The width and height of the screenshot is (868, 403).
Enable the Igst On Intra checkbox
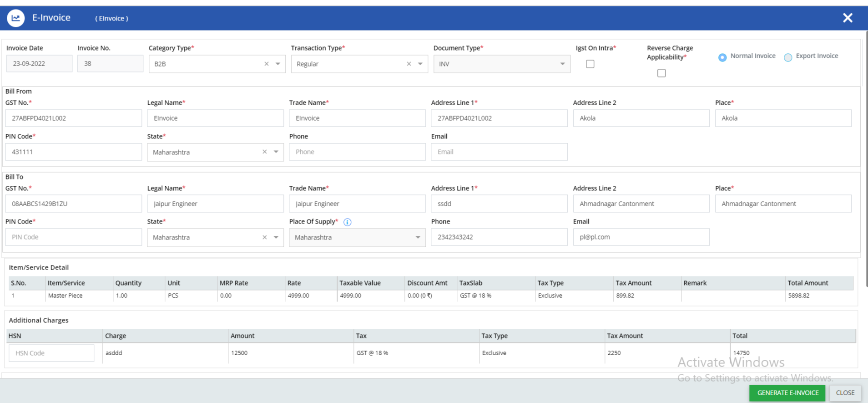(590, 64)
